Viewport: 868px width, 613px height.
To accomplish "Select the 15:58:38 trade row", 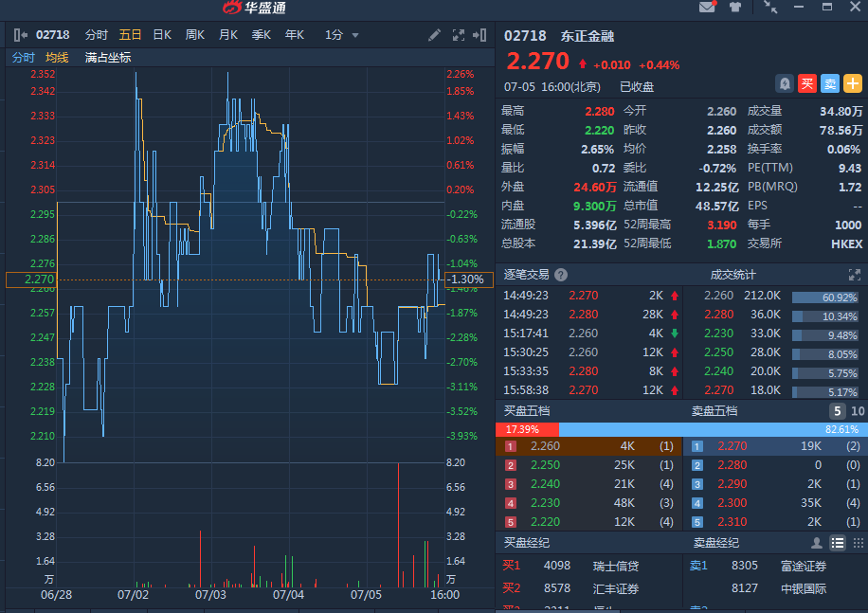I will pyautogui.click(x=590, y=390).
